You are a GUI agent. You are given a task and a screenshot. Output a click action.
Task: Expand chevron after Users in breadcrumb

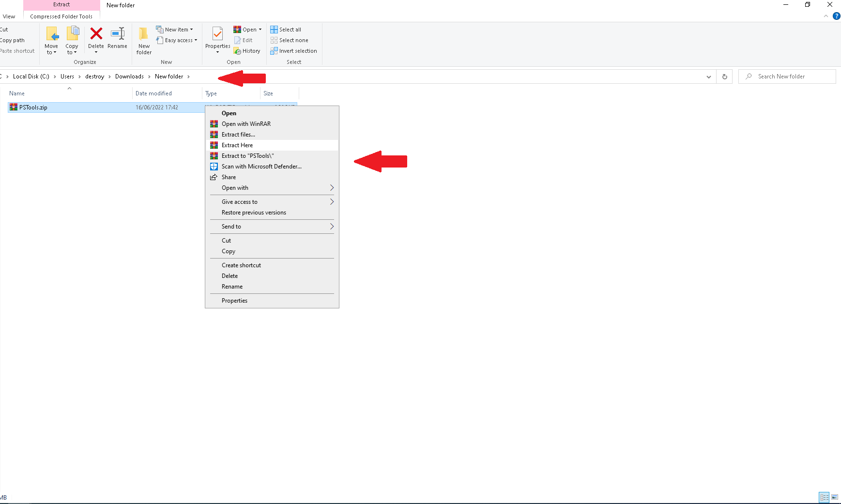(79, 76)
